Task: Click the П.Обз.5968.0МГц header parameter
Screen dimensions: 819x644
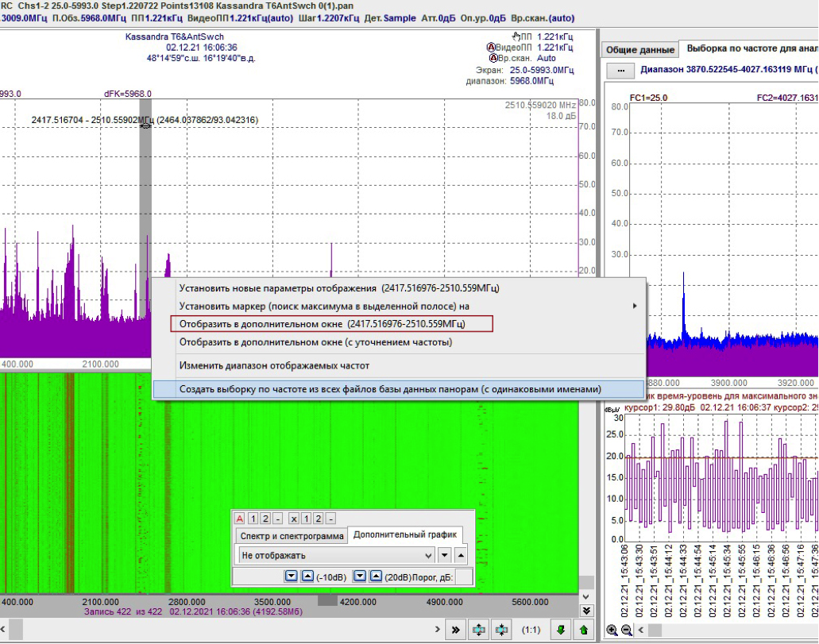Action: click(x=89, y=18)
